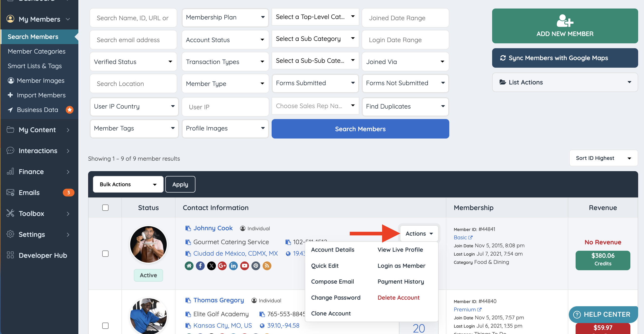The width and height of the screenshot is (644, 334).
Task: Expand the Sort ID Highest dropdown
Action: [603, 158]
